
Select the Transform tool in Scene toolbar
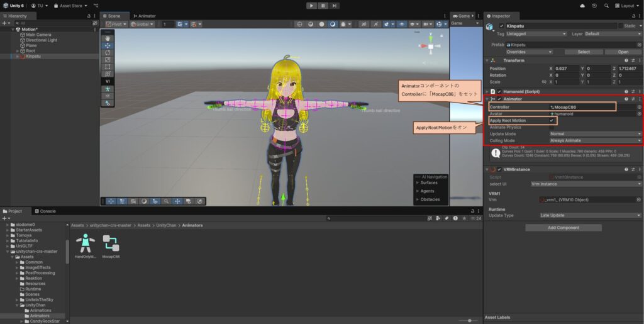[108, 74]
